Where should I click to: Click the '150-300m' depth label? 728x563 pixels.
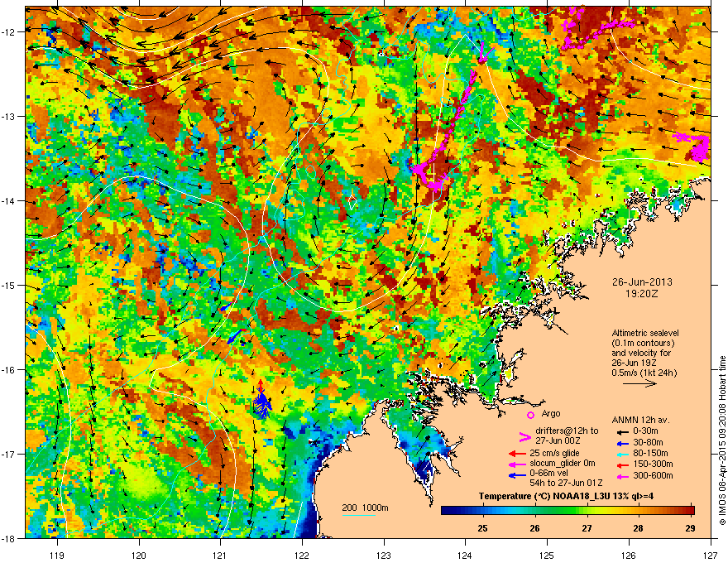[x=653, y=464]
